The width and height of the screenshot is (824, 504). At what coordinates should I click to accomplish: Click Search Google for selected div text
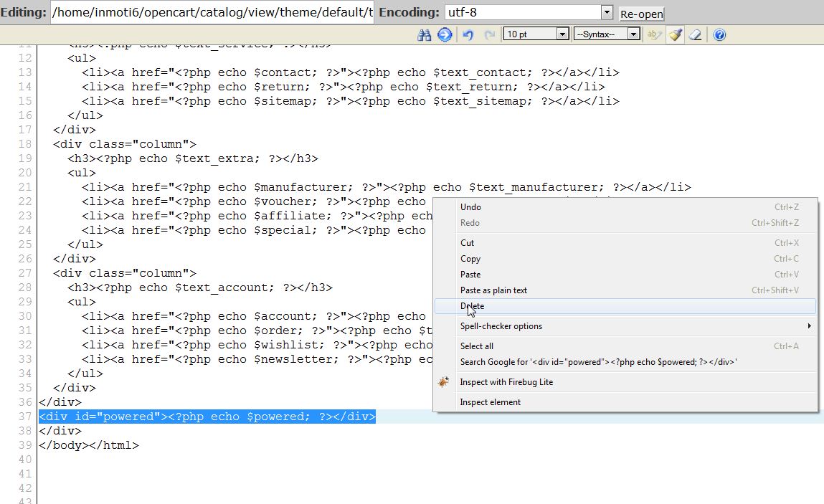click(625, 361)
